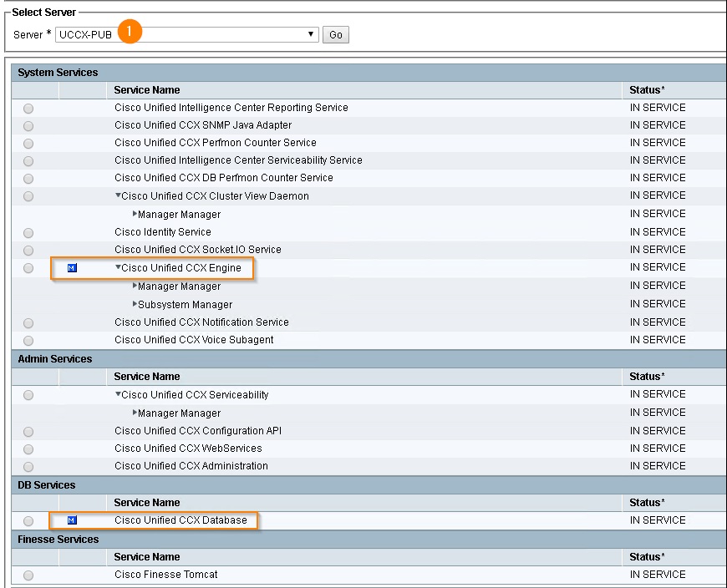Click the 'Cisco Unified CCX Administration' name
The image size is (727, 588).
pos(191,466)
